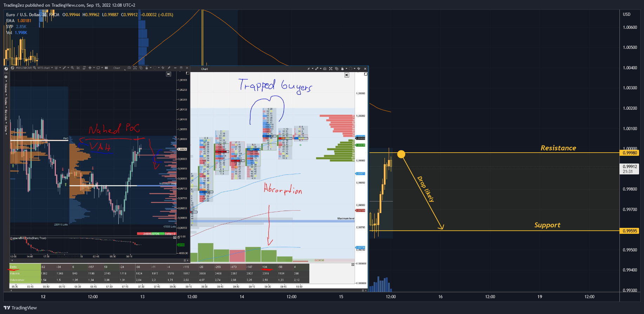This screenshot has width=644, height=314.
Task: Click the ATAS logo in the left chart toolbar
Action: click(12, 68)
